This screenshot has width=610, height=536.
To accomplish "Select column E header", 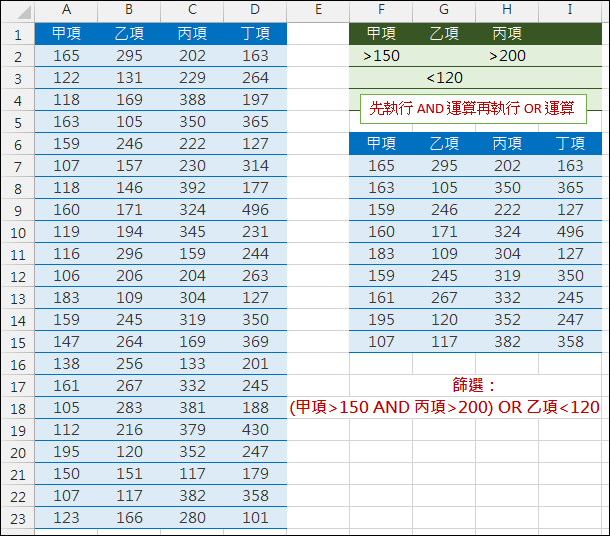I will point(318,10).
